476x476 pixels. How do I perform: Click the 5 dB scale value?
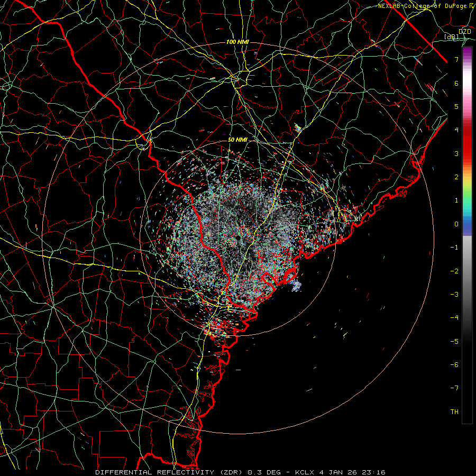click(x=456, y=106)
